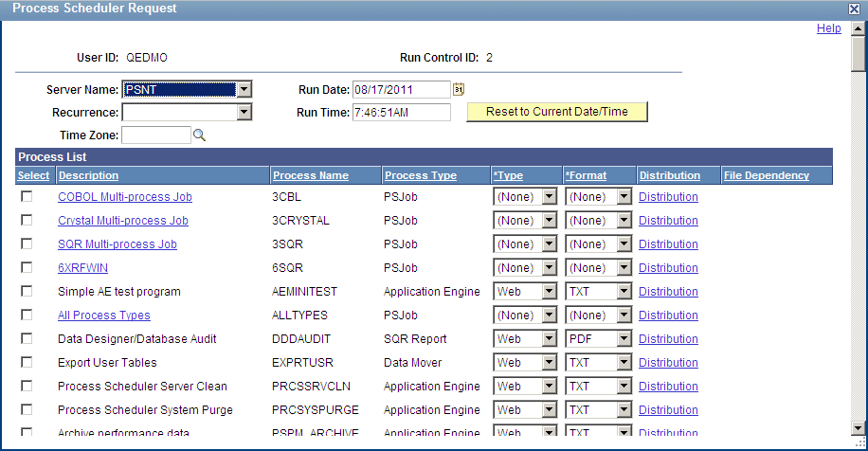Image resolution: width=868 pixels, height=451 pixels.
Task: Click the Time Zone input field
Action: point(156,135)
